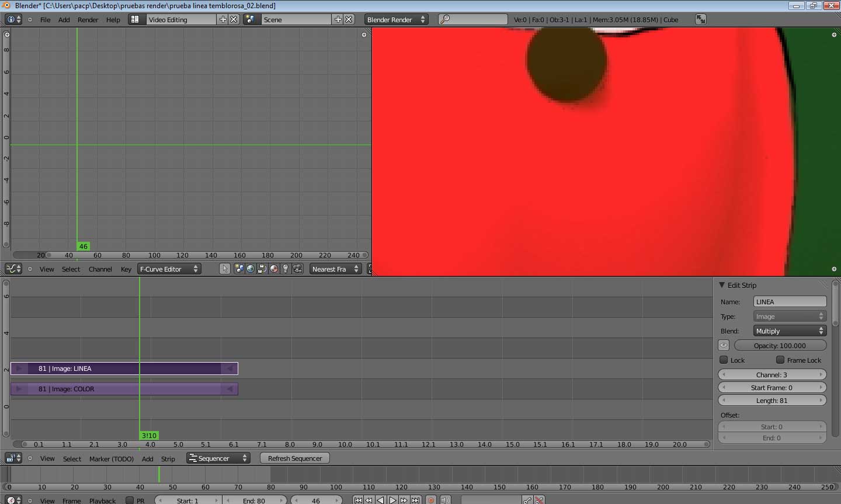The width and height of the screenshot is (841, 504).
Task: Open the Playback menu in timeline
Action: coord(102,500)
